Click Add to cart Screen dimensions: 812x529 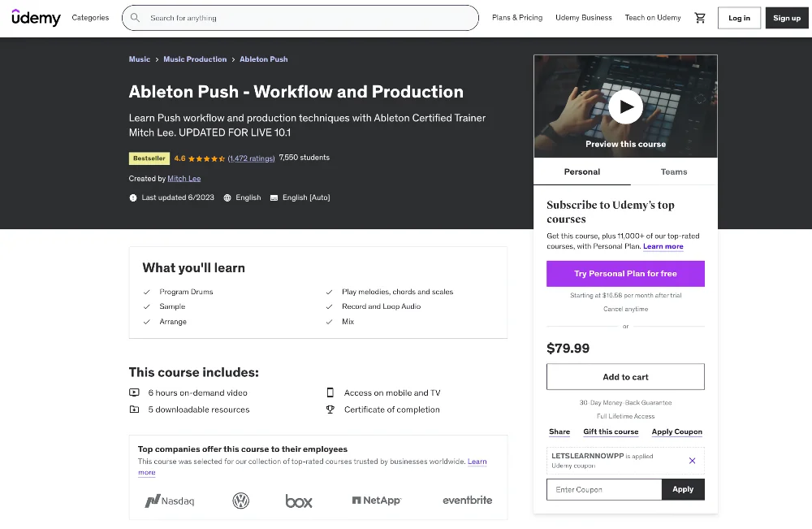pos(624,376)
